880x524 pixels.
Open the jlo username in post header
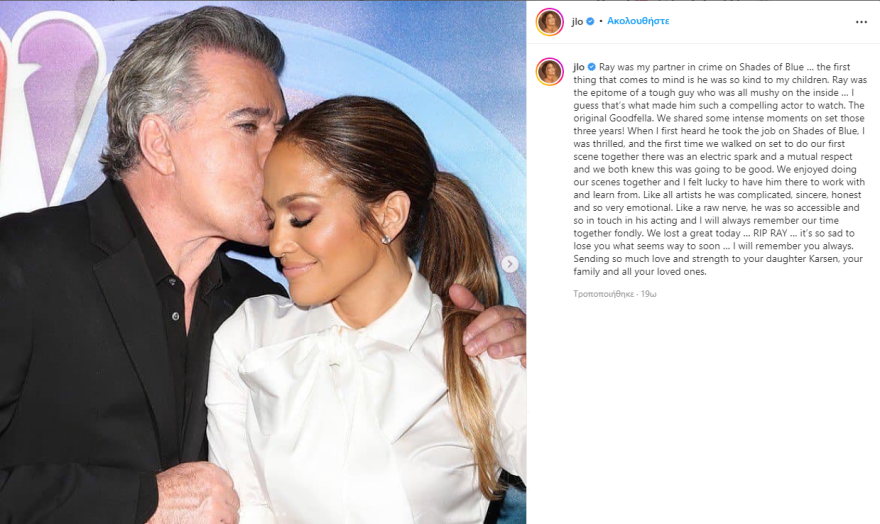tap(578, 21)
